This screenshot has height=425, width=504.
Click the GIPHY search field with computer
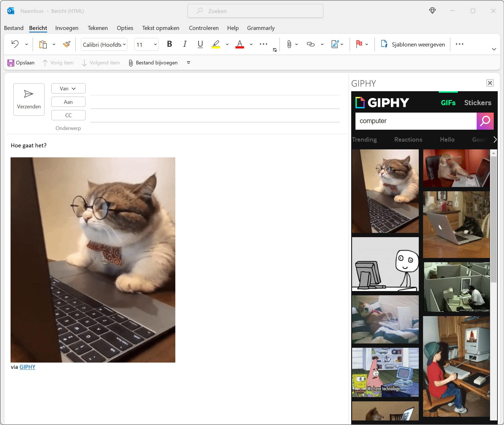[416, 121]
